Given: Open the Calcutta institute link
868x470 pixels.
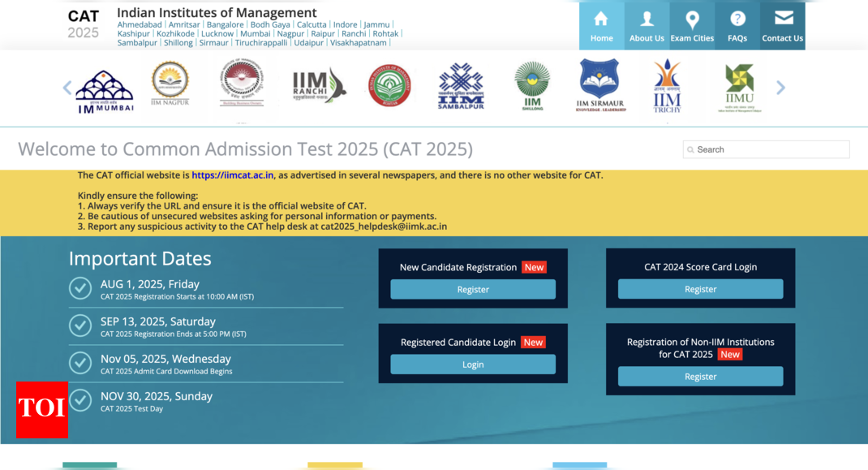Looking at the screenshot, I should pos(312,24).
